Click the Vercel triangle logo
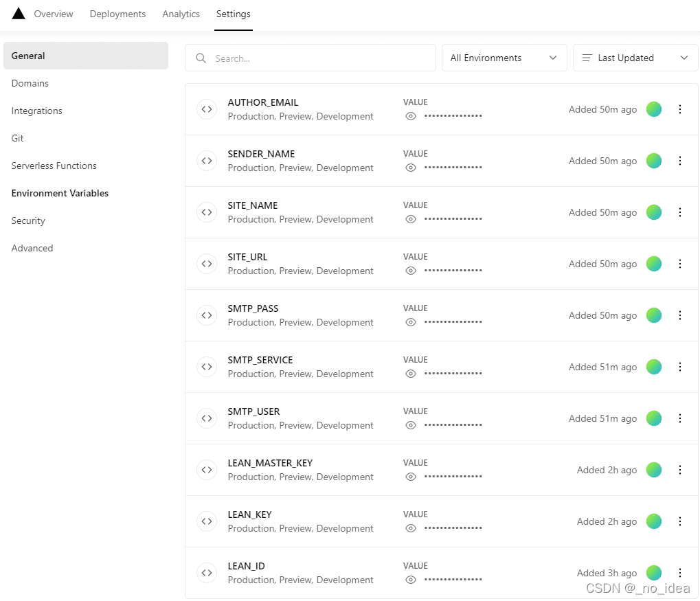Screen dimensions: 700x601 coord(19,14)
